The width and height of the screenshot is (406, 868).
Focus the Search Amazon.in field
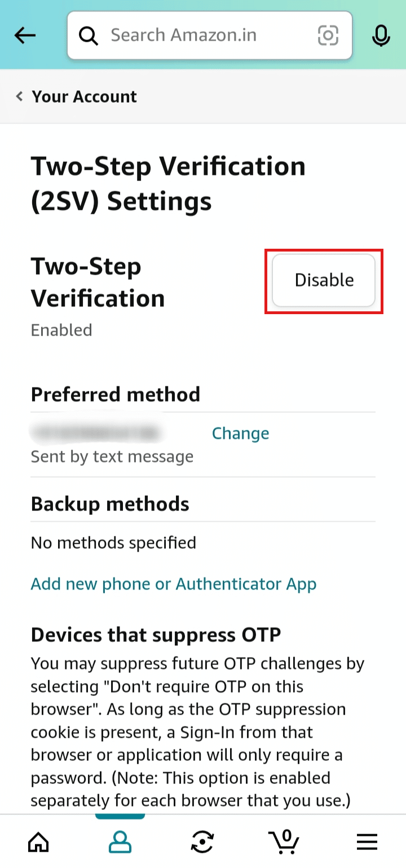(210, 36)
